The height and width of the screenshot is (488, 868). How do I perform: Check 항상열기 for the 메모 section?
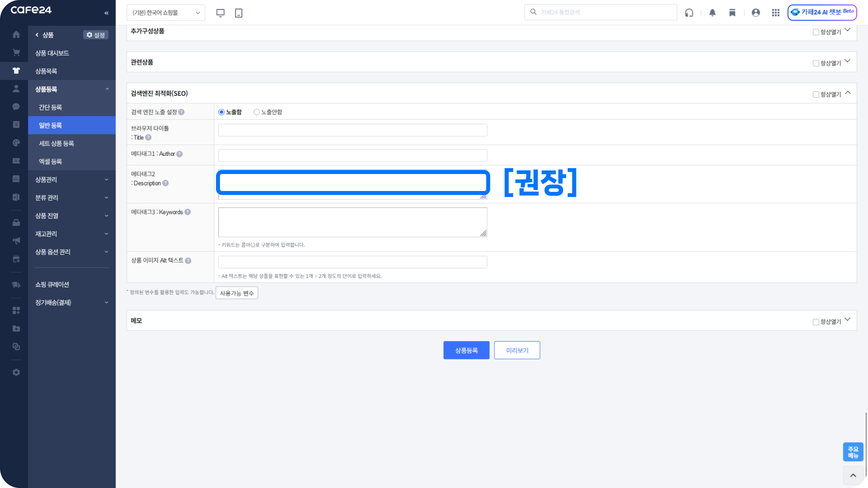coord(816,322)
